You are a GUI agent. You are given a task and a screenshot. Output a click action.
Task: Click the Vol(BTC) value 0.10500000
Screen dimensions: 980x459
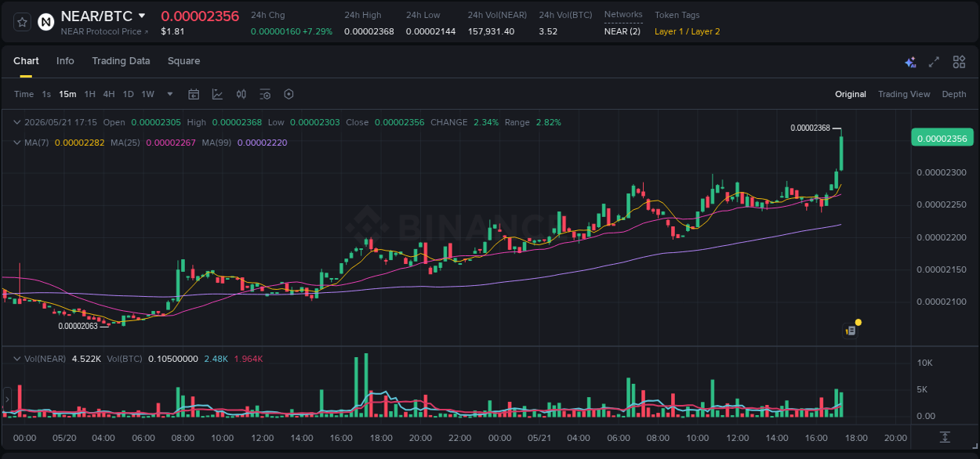pos(172,359)
